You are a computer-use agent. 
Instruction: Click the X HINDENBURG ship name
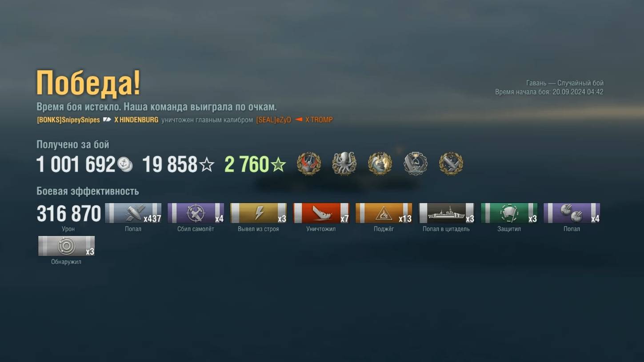(x=136, y=120)
